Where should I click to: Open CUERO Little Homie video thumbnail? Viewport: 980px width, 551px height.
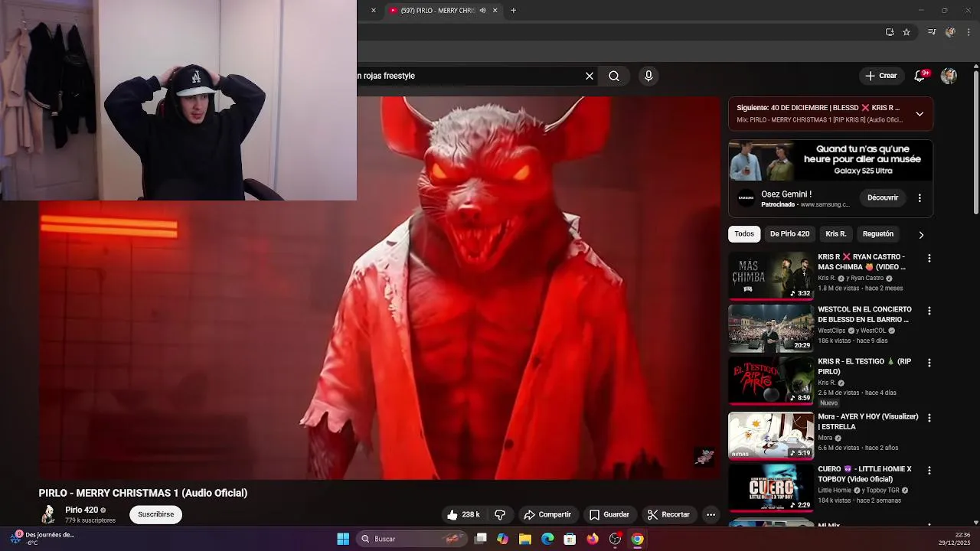pyautogui.click(x=771, y=487)
